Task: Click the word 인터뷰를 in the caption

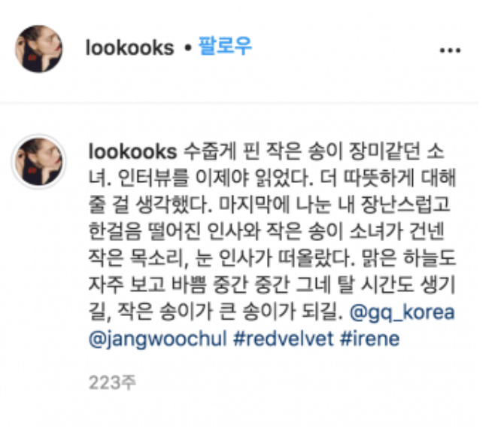Action: [x=153, y=178]
